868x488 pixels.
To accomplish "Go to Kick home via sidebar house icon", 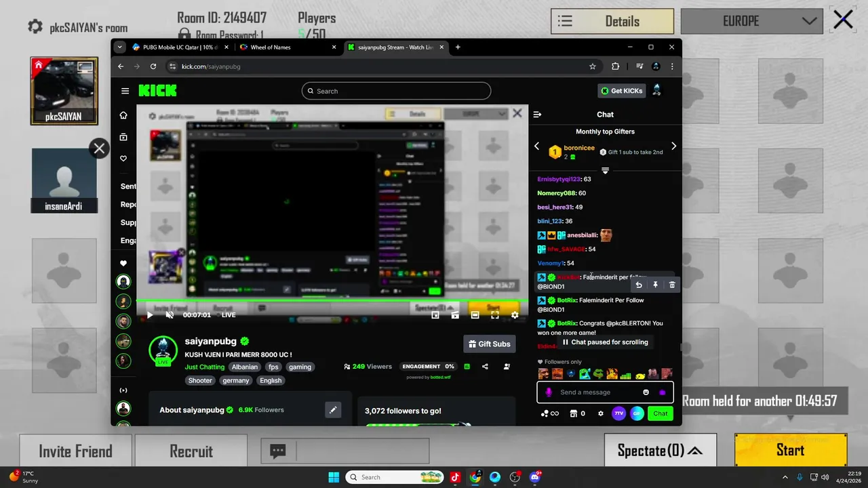I will (123, 115).
